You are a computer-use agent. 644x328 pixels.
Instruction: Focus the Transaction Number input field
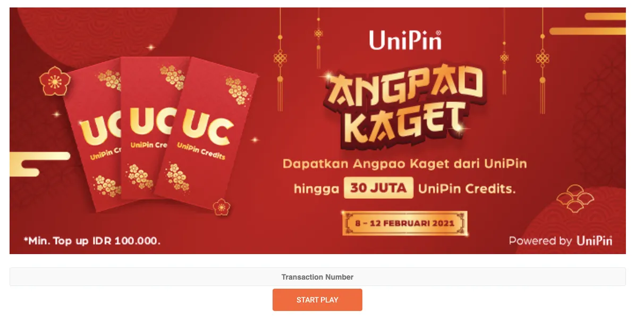tap(317, 277)
